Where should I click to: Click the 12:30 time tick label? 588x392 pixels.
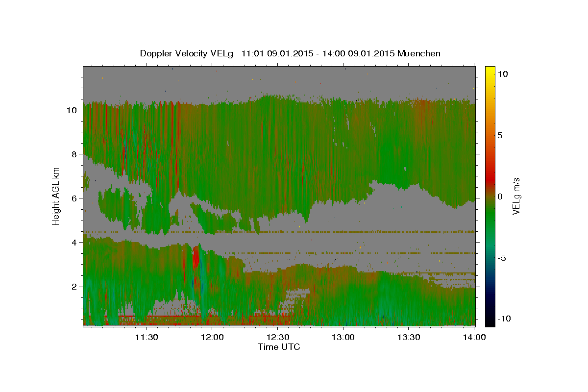click(x=278, y=337)
